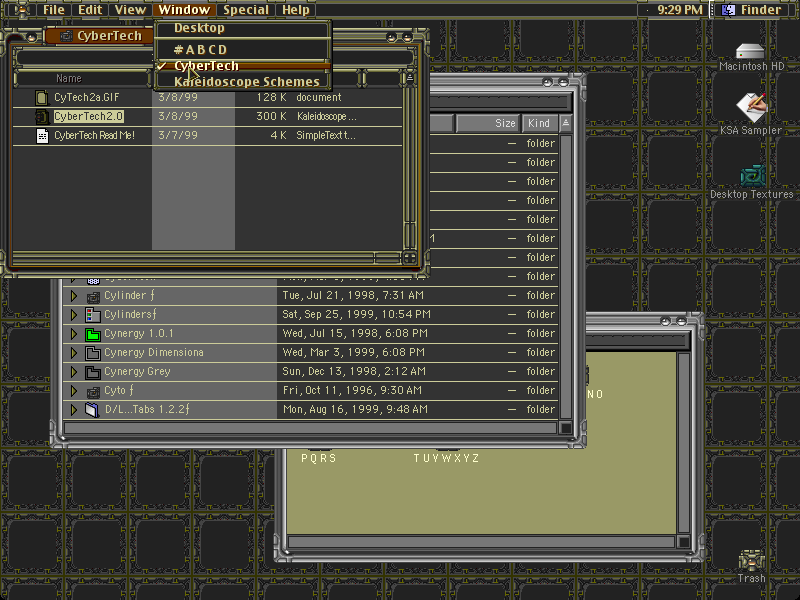Select checked CyberTech window menu item
Screen dimensions: 800x600
tap(243, 66)
